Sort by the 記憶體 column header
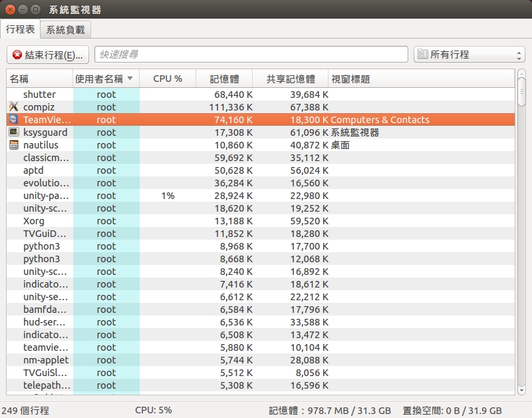The image size is (532, 418). (223, 79)
